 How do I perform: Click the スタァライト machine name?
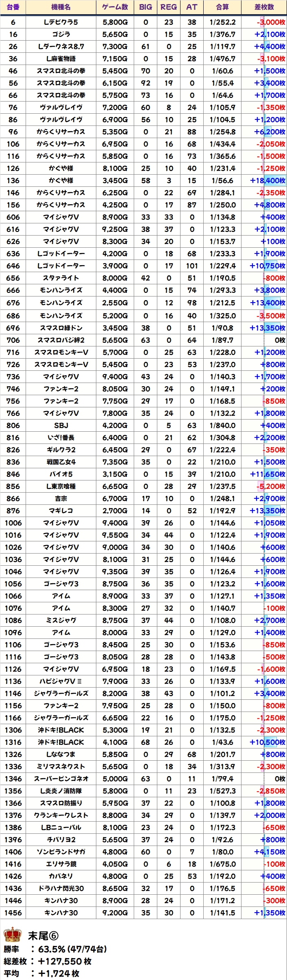(x=61, y=278)
